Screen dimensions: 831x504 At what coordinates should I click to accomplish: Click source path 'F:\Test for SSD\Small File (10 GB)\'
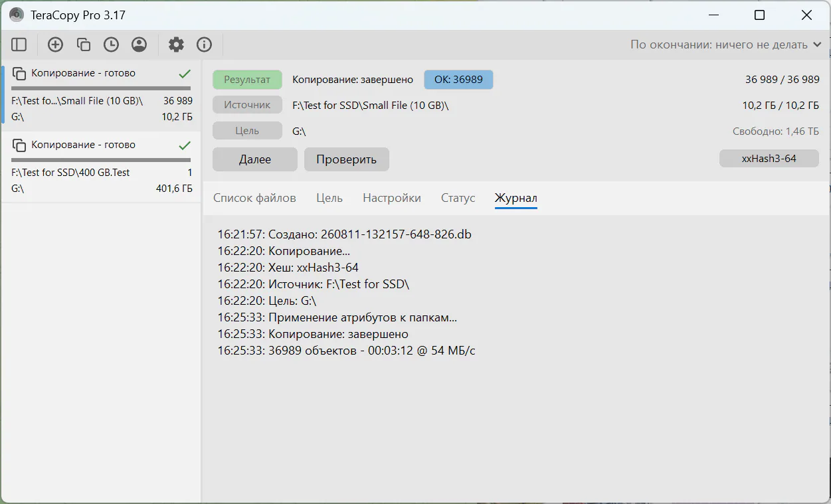[x=371, y=105]
